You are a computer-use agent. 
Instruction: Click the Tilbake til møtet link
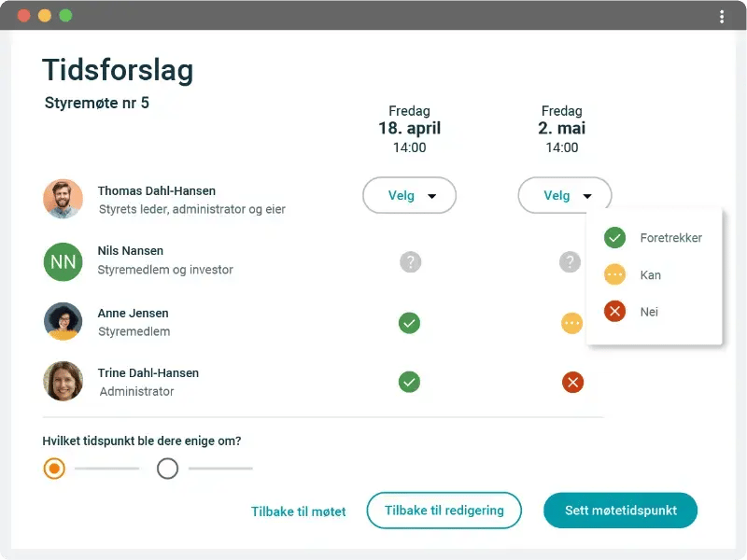coord(298,511)
